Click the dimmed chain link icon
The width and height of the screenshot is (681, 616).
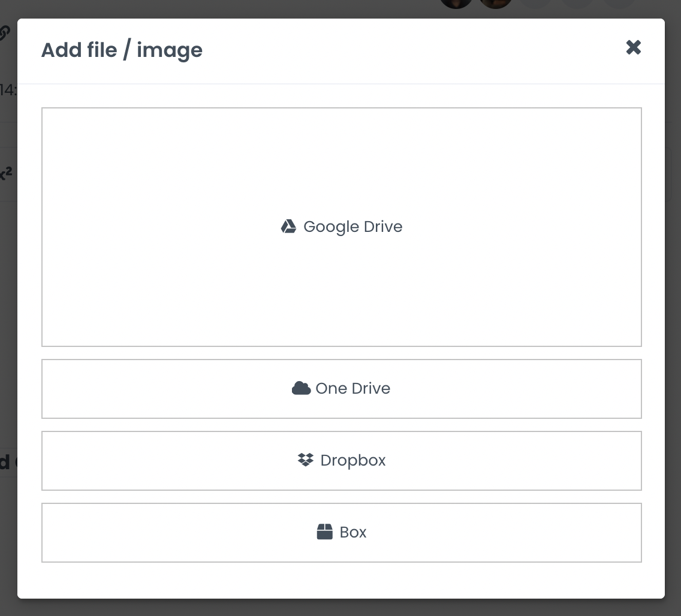pyautogui.click(x=5, y=33)
